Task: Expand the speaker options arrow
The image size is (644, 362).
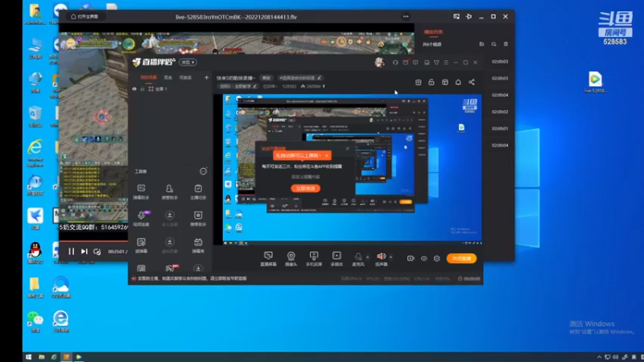Action: [x=390, y=257]
